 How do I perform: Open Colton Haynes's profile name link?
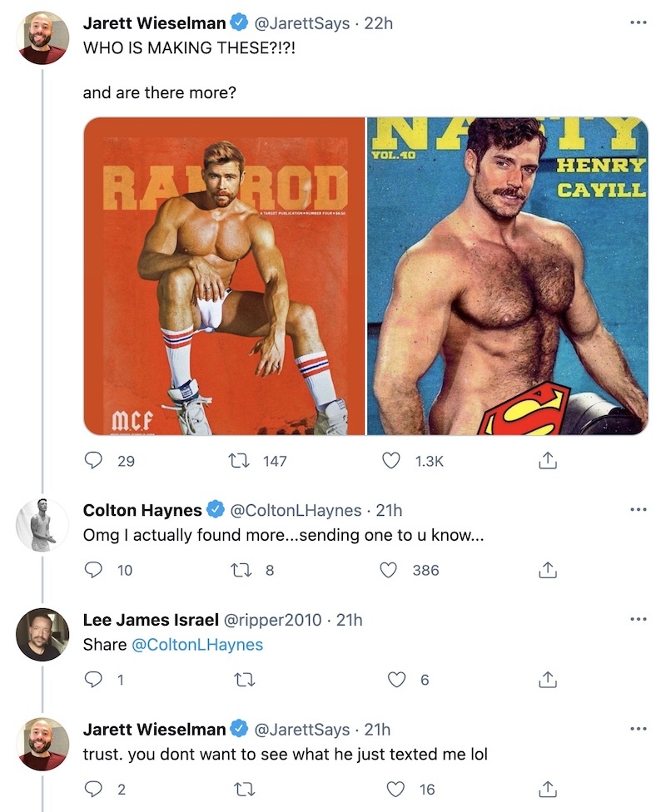[142, 509]
